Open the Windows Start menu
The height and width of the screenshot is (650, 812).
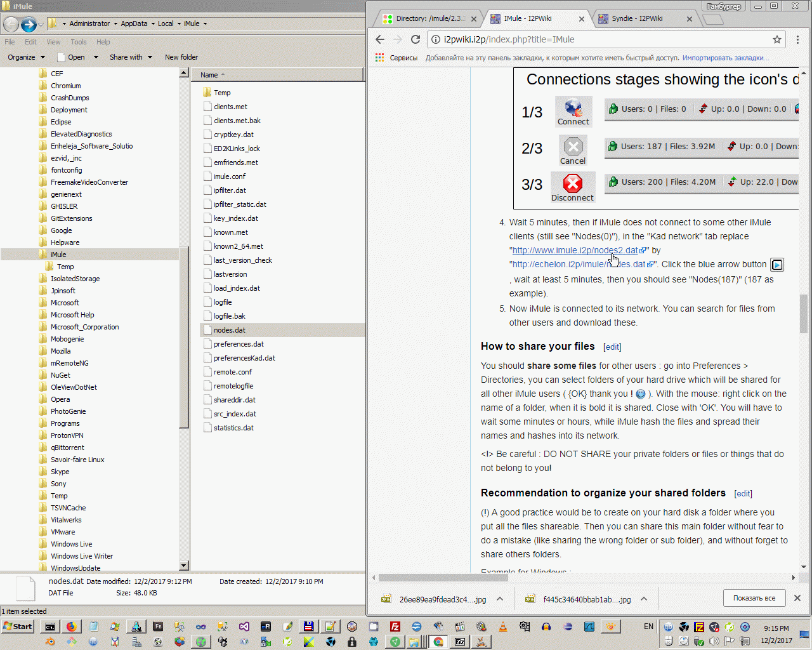coord(18,627)
